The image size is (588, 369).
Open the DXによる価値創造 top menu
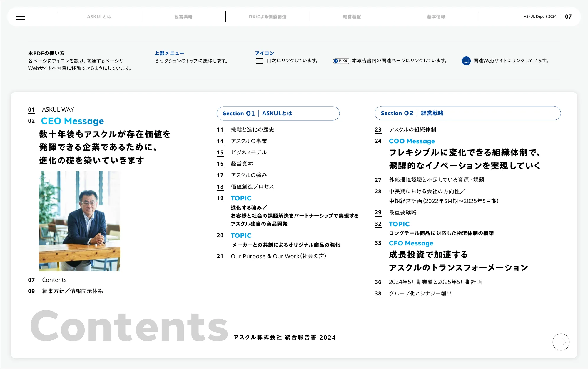pos(268,17)
